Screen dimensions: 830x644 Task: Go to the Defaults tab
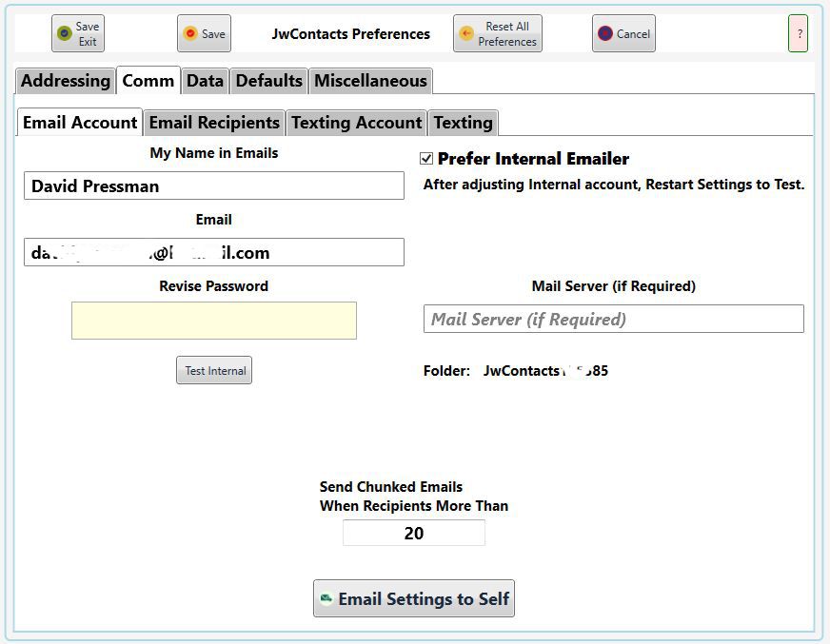pos(269,81)
